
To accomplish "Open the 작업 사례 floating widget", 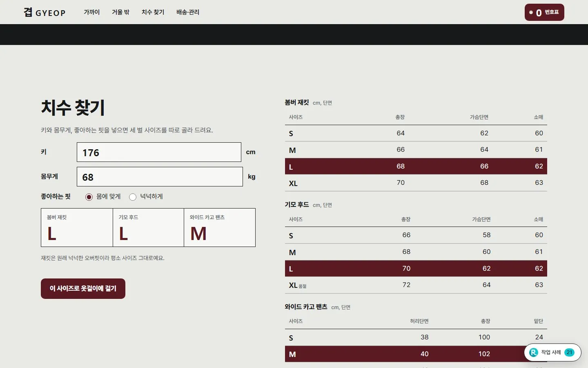I will [x=552, y=352].
